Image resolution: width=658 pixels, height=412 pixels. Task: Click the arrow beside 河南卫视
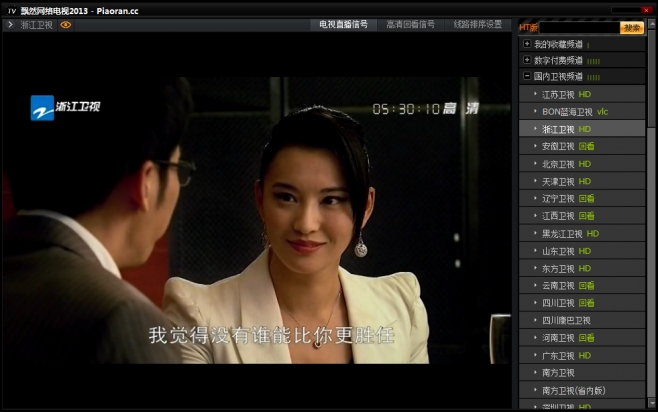(x=535, y=337)
